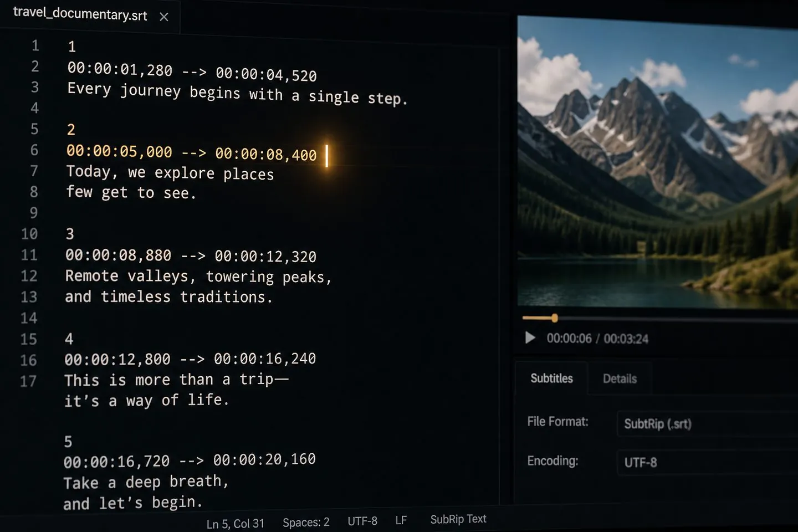This screenshot has width=798, height=532.
Task: Click SubRip Text language mode
Action: [x=458, y=519]
